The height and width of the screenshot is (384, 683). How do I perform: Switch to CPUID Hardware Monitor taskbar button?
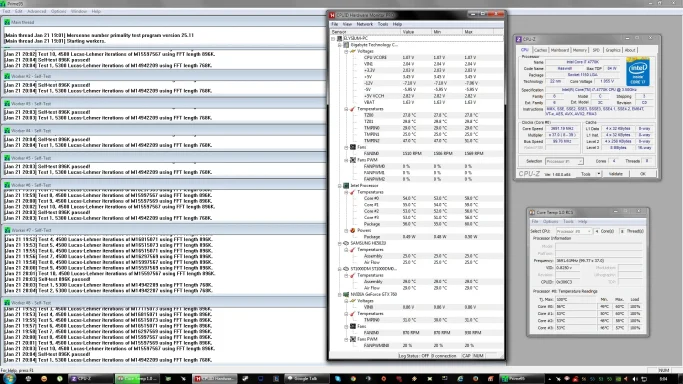pos(215,379)
